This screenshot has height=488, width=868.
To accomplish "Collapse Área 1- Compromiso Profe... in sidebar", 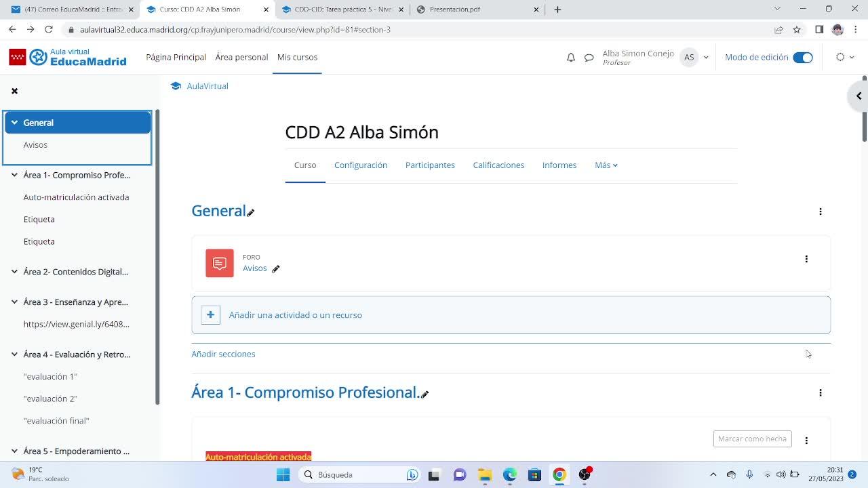I will 14,175.
